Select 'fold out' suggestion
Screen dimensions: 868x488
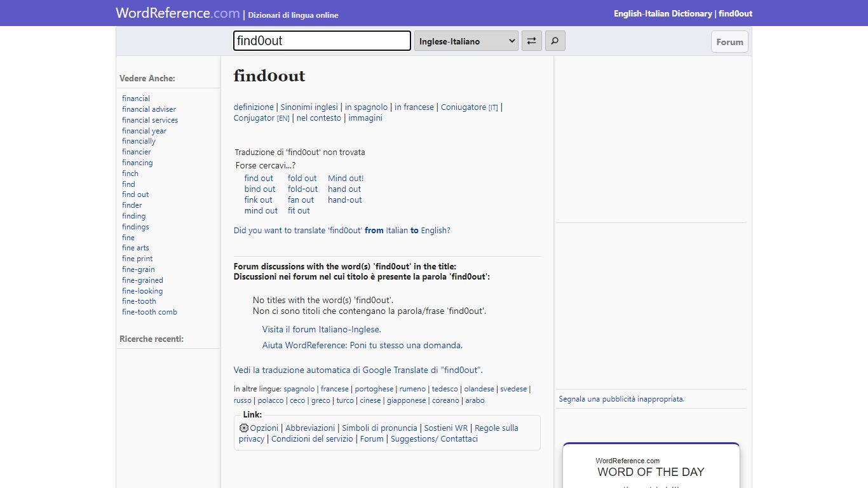302,179
